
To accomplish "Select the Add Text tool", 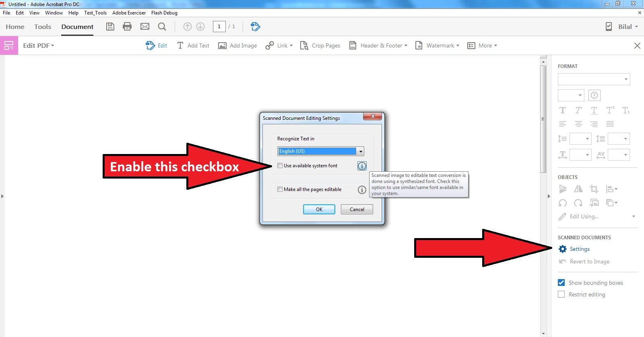I will (193, 45).
